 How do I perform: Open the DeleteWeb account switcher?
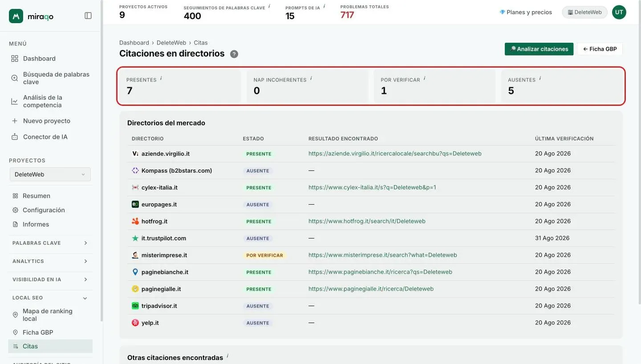(585, 12)
